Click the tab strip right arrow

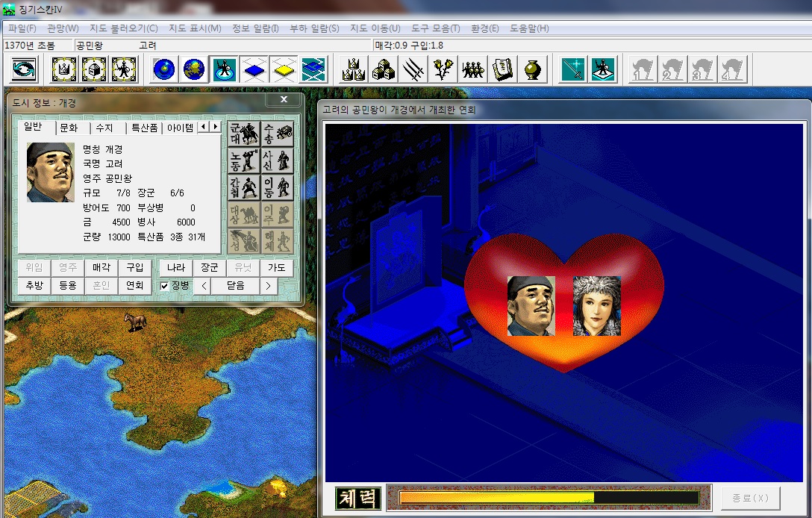coord(216,126)
